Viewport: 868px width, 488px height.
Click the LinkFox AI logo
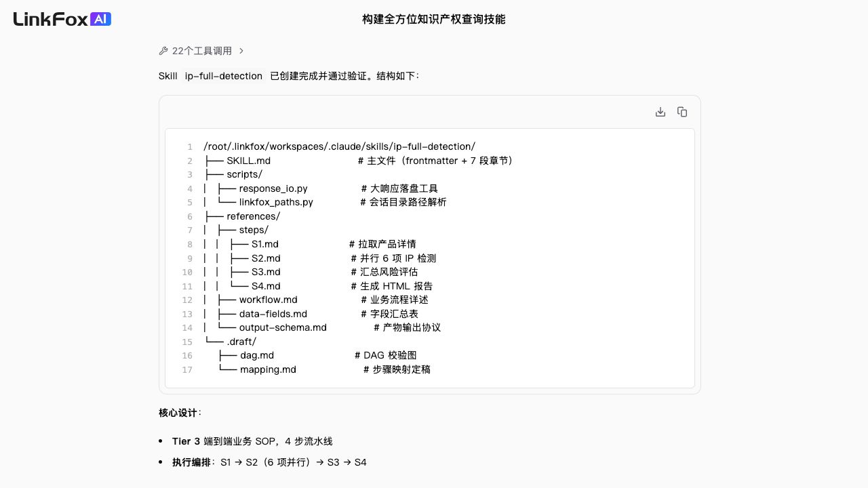[x=62, y=19]
